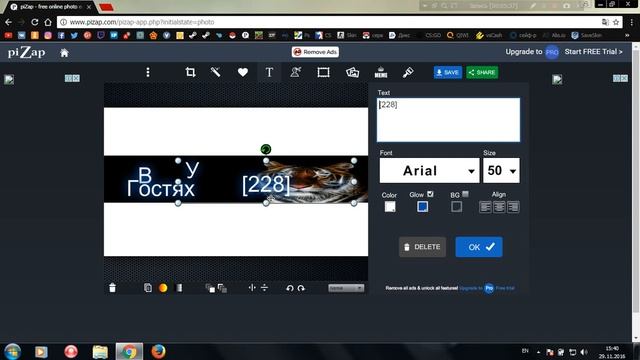Screen dimensions: 640x360
Task: Click the transparency strip icon
Action: pos(179,288)
